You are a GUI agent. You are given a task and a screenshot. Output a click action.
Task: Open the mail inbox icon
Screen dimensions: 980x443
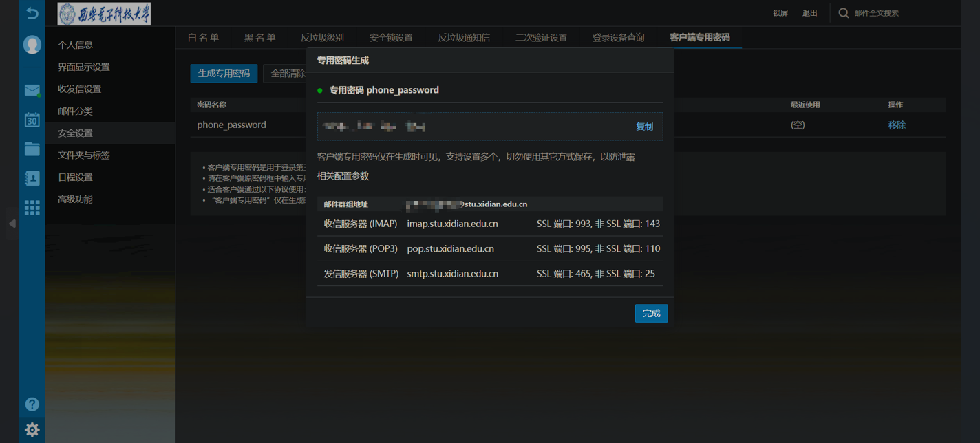pos(32,90)
